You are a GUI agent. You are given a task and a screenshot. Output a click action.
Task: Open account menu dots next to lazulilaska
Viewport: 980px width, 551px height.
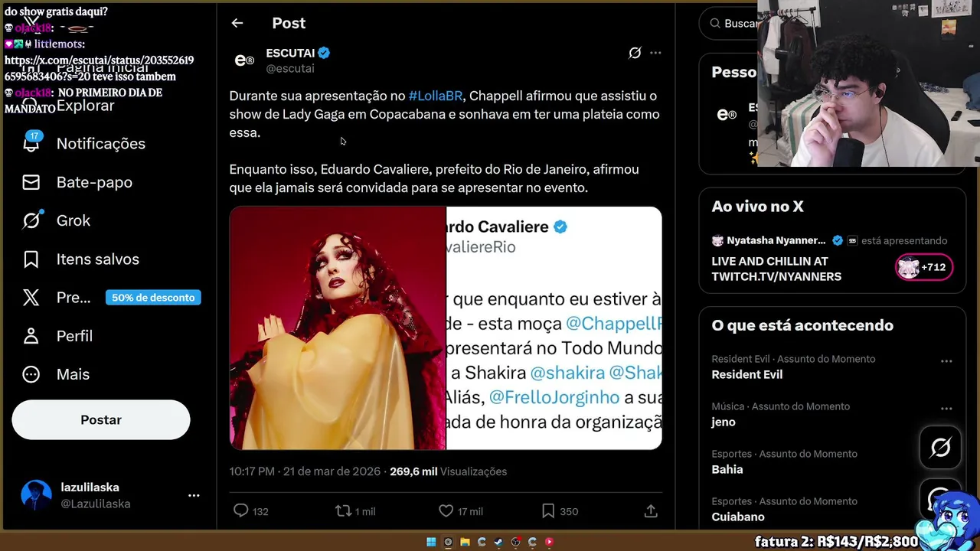[x=194, y=496]
